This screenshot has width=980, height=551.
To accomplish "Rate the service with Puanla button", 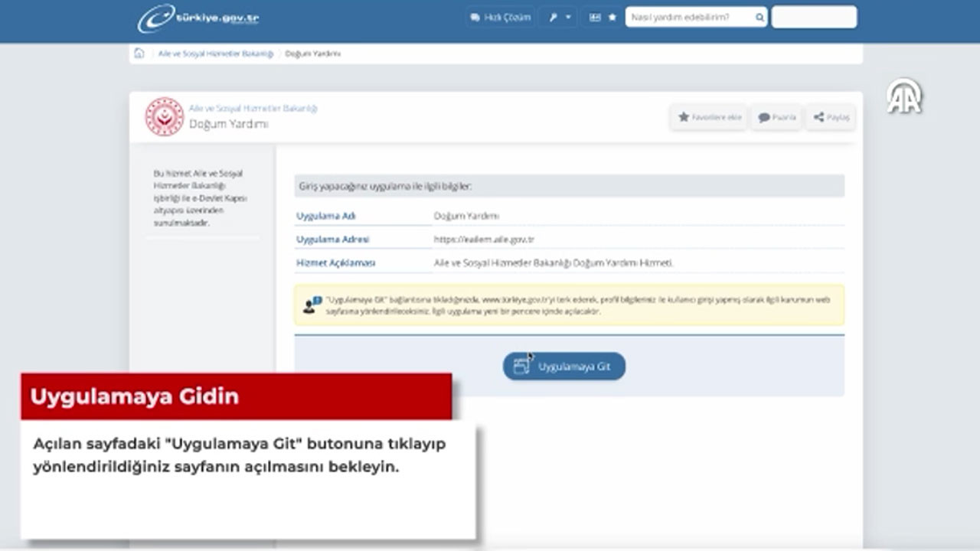I will (x=776, y=117).
